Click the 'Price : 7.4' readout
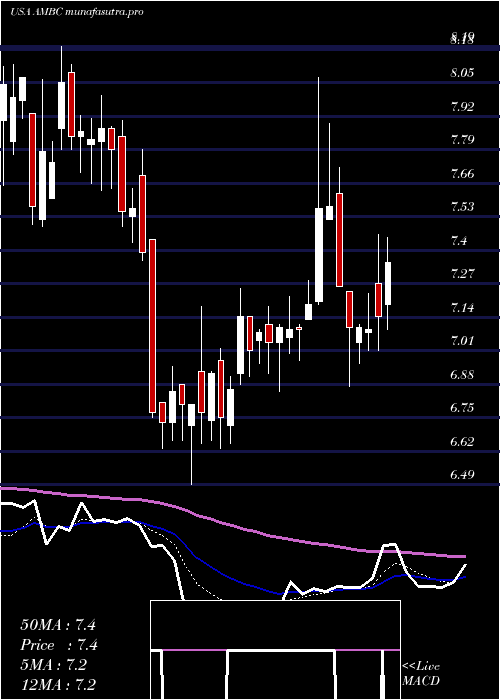This screenshot has height=700, width=500. coord(59,645)
